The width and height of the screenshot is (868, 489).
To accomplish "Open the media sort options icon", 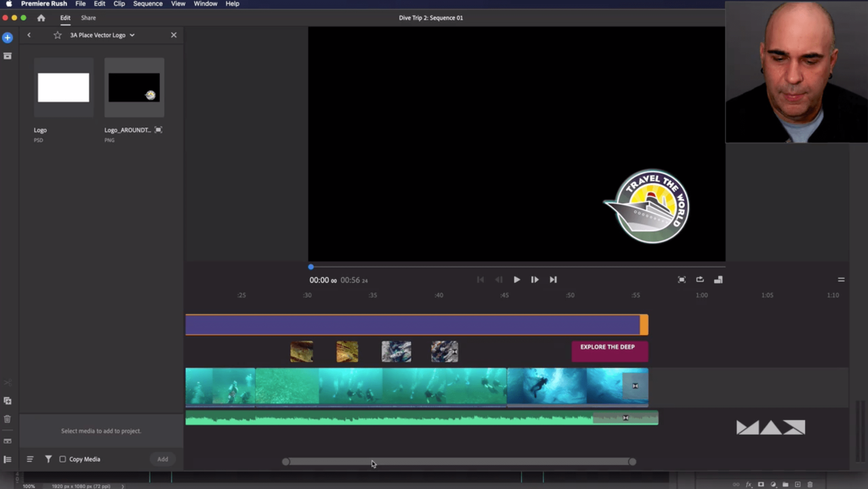I will pyautogui.click(x=30, y=459).
